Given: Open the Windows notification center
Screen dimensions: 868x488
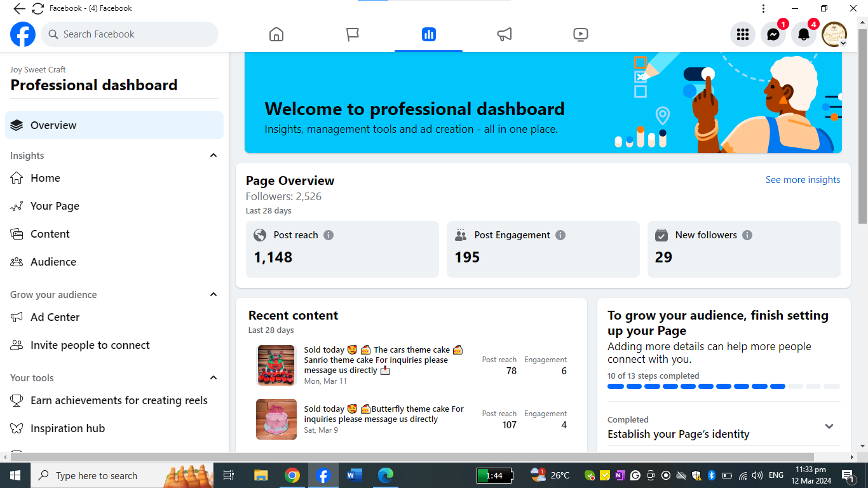Looking at the screenshot, I should 848,475.
